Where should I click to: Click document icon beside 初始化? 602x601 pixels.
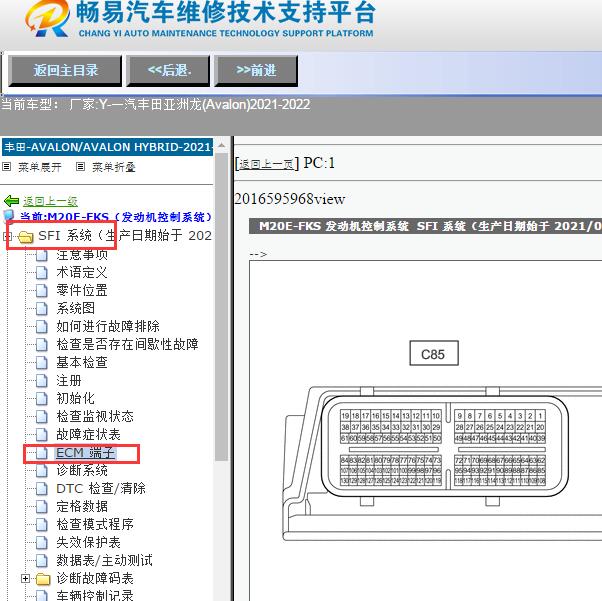(x=41, y=399)
